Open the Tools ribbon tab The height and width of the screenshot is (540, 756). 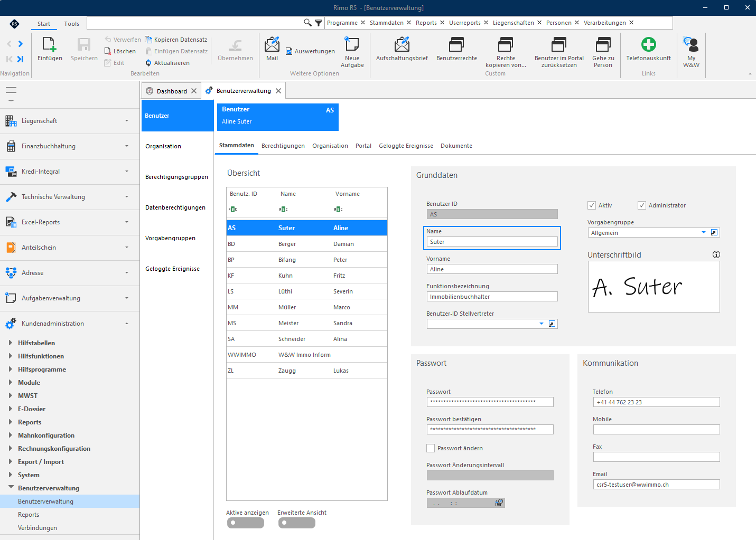(72, 24)
